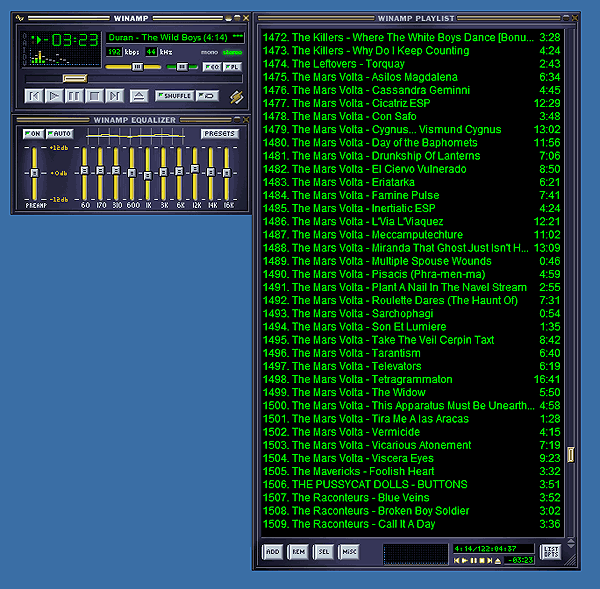
Task: Click the 16K equalizer band slider
Action: 227,173
